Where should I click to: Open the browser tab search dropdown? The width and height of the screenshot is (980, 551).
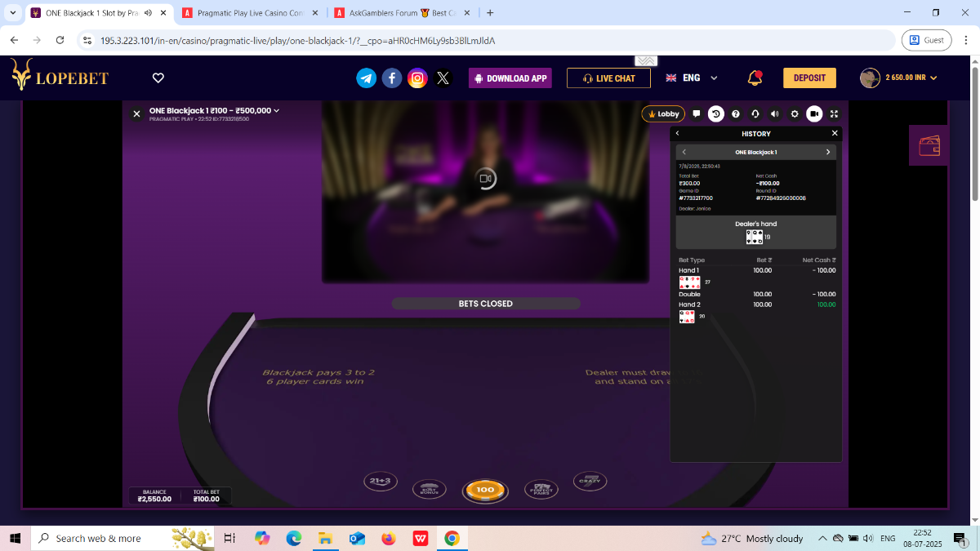click(12, 13)
